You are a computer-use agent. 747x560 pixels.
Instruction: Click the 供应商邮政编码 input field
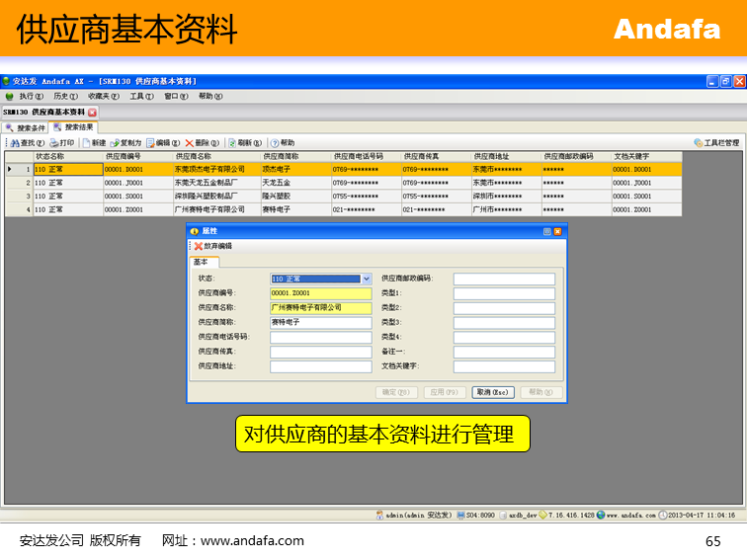504,280
